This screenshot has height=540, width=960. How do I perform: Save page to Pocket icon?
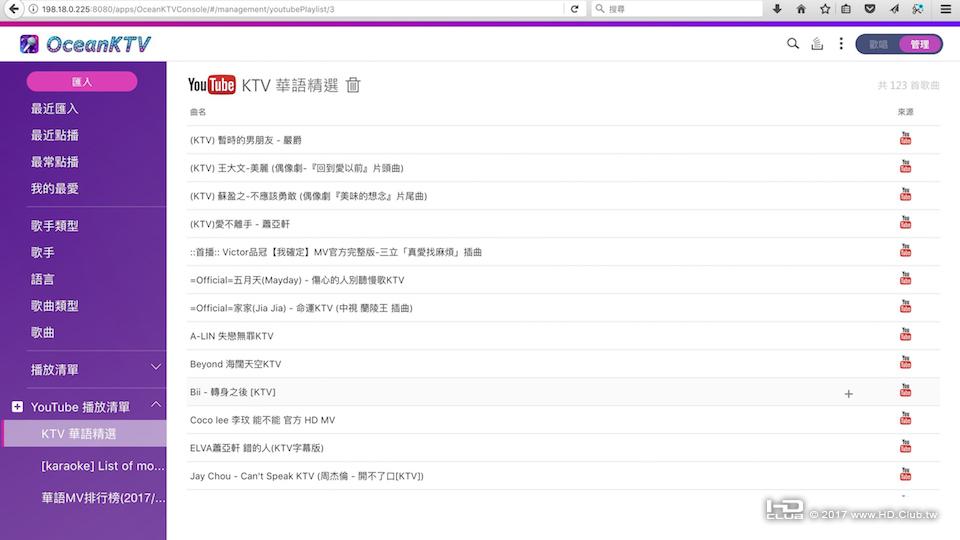869,9
